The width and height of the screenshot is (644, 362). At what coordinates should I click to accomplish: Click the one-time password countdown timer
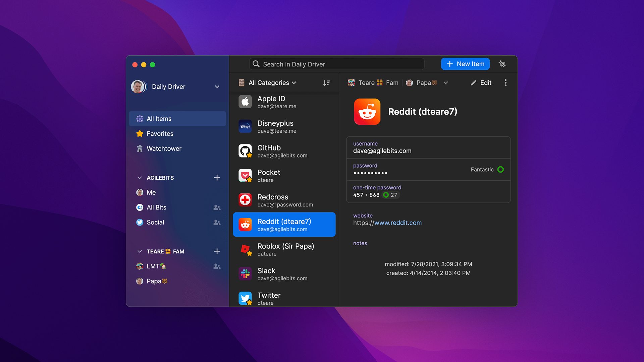390,195
